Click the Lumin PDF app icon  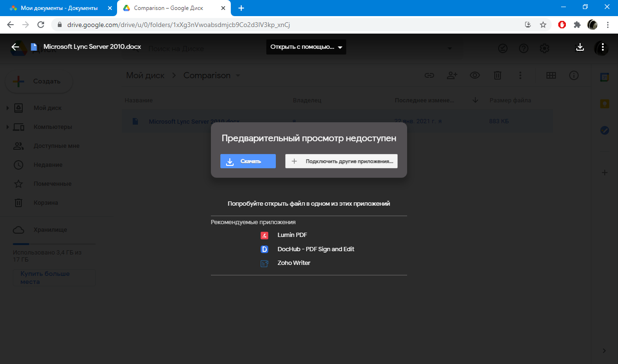264,236
